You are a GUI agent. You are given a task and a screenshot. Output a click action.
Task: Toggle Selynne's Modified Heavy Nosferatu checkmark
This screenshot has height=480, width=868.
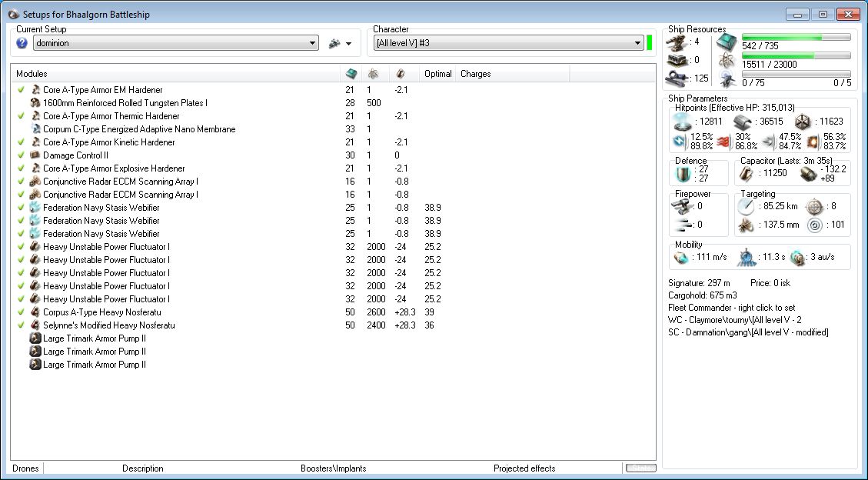click(21, 325)
